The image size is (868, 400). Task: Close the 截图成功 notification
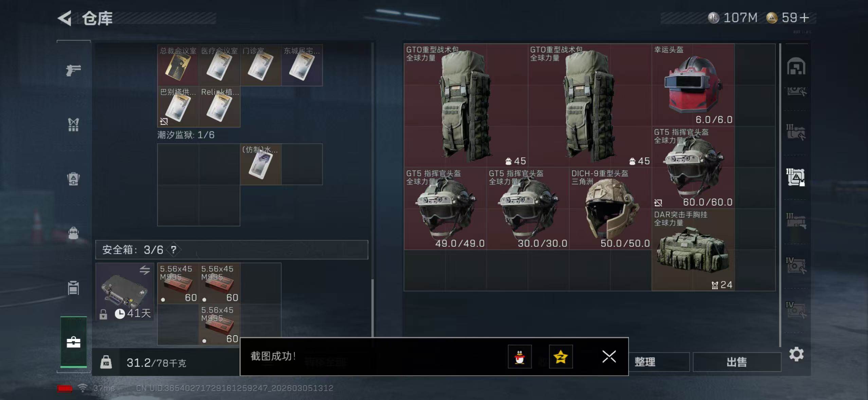tap(609, 357)
